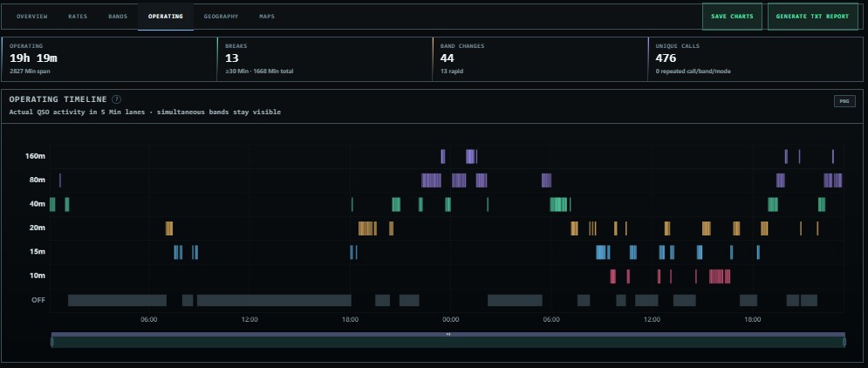Click the Breaks 13 card
Image resolution: width=868 pixels, height=368 pixels.
(325, 59)
